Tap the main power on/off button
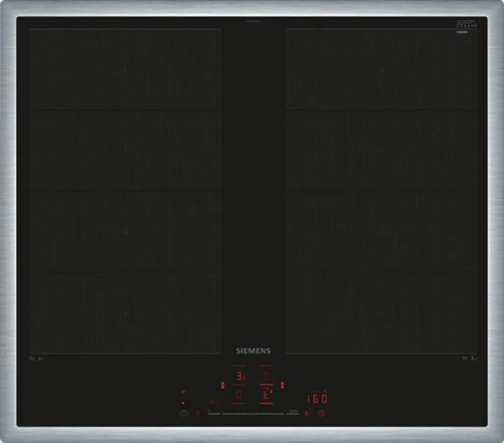 point(184,413)
